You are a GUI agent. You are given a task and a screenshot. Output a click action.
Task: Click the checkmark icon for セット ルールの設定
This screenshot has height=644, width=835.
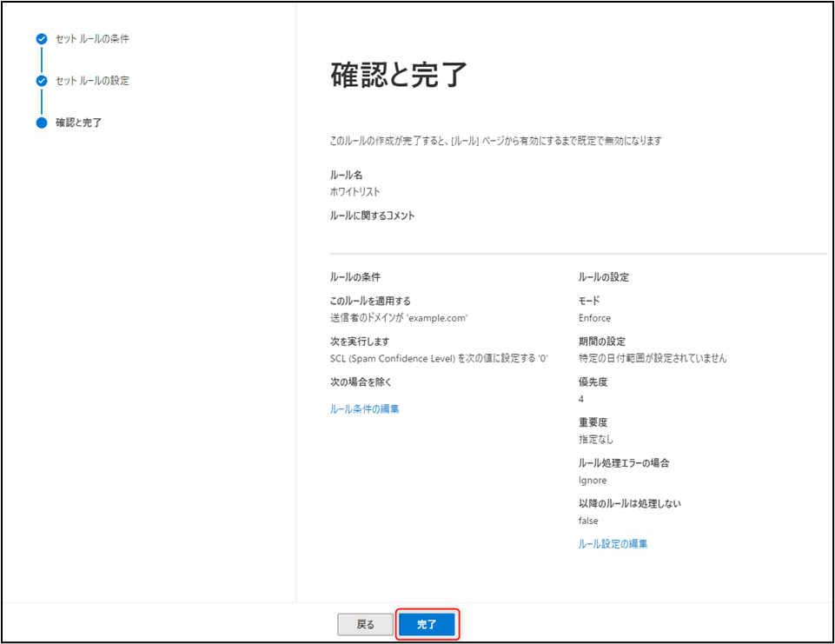coord(41,81)
